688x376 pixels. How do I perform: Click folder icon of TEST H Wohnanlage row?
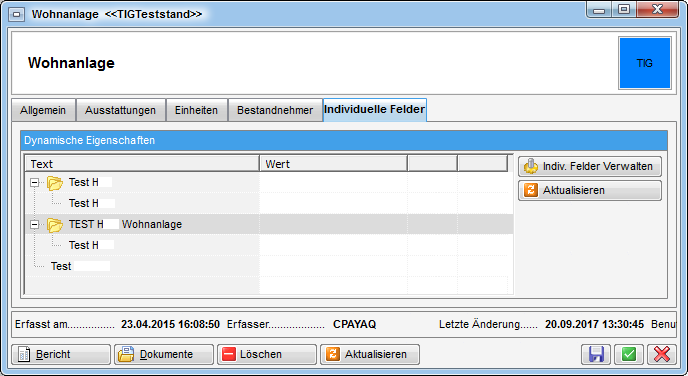click(x=55, y=225)
